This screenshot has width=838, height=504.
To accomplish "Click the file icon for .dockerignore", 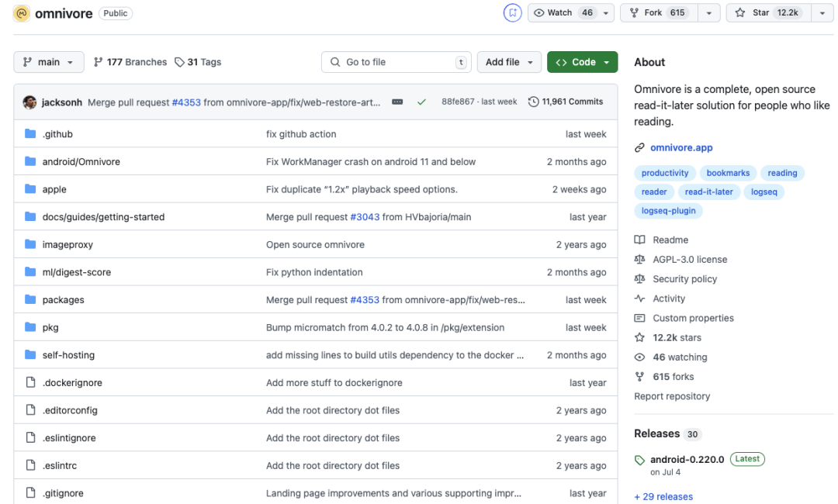I will coord(30,382).
